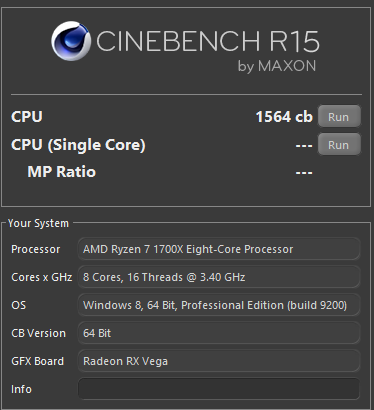Click the GFX Board field showing Radeon RX Vega

[219, 361]
